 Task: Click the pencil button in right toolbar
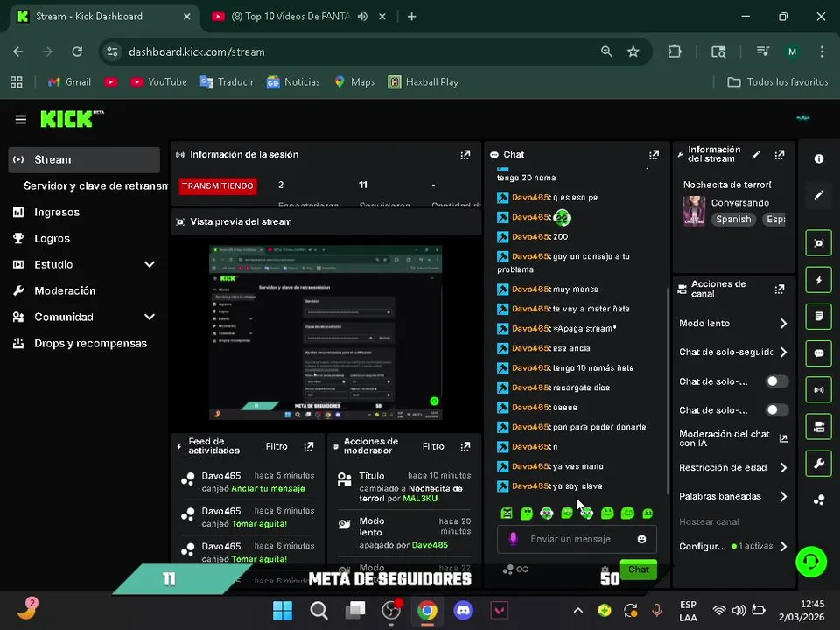tap(819, 195)
